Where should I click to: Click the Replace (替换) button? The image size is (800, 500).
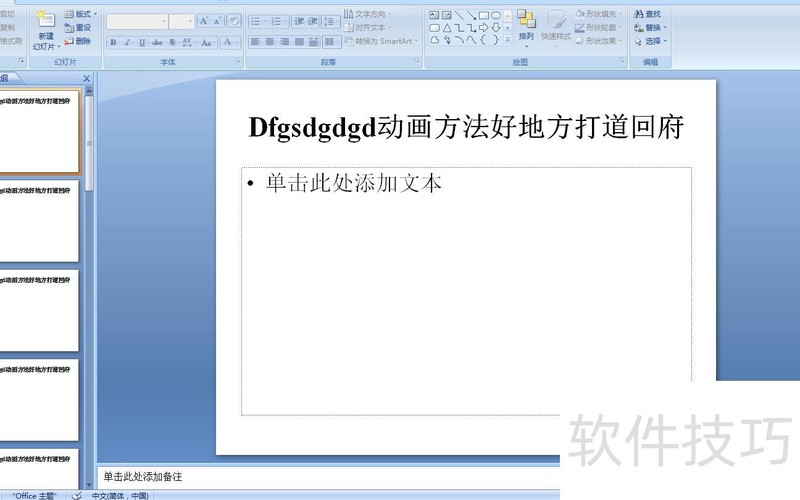pos(651,28)
